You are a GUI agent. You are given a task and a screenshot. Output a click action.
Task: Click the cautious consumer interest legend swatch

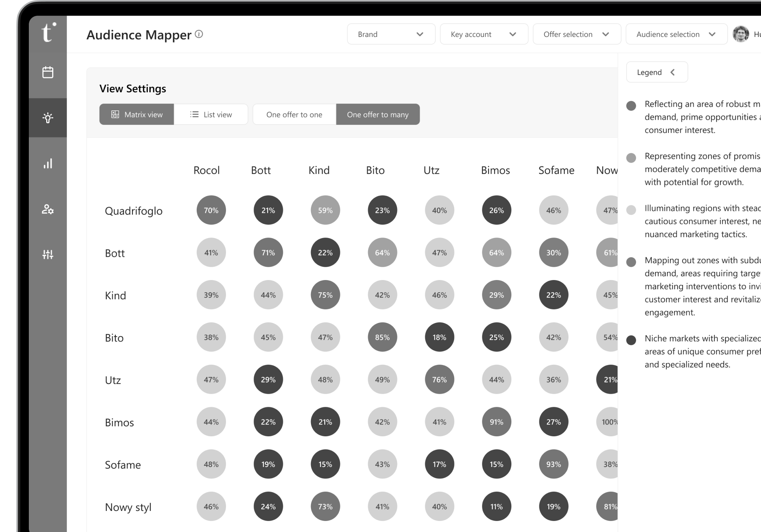coord(631,210)
